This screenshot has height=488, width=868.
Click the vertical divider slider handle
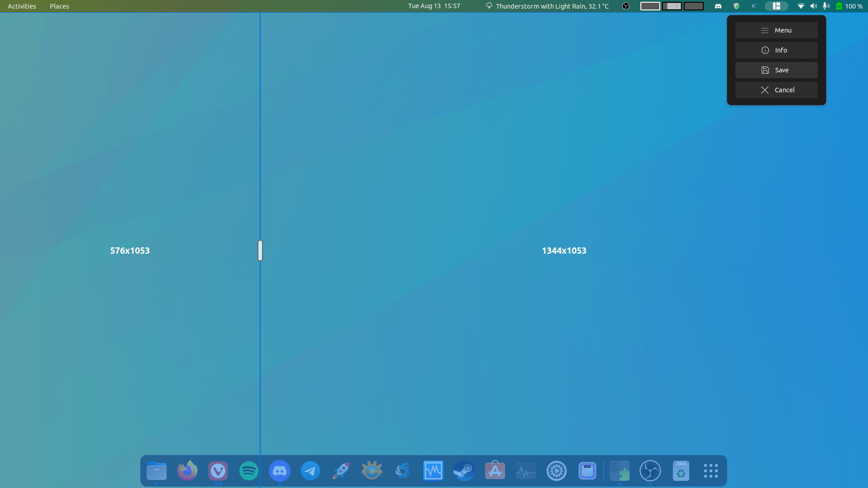coord(260,251)
